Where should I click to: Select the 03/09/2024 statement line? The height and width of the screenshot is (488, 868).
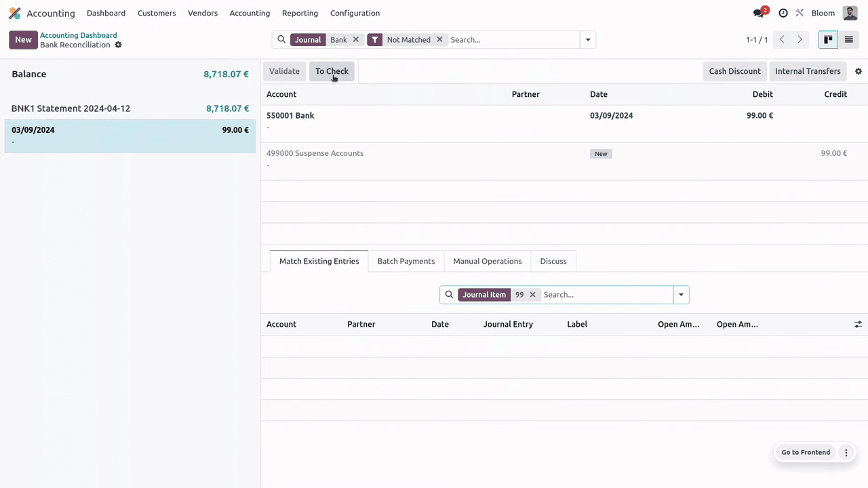point(130,136)
